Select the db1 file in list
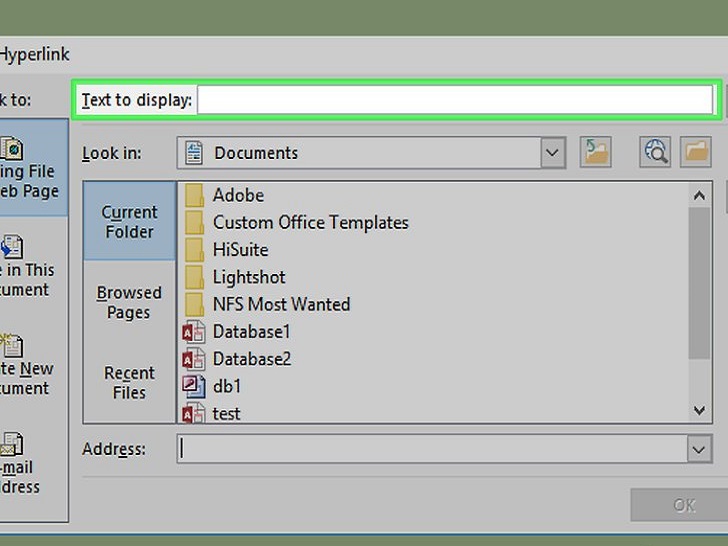The height and width of the screenshot is (546, 728). (226, 386)
